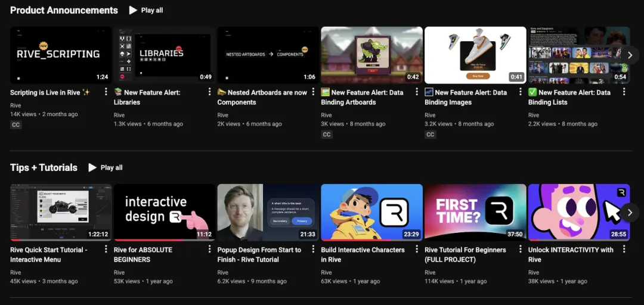
Task: Click Rive channel name under Scripting is Live
Action: tap(16, 105)
